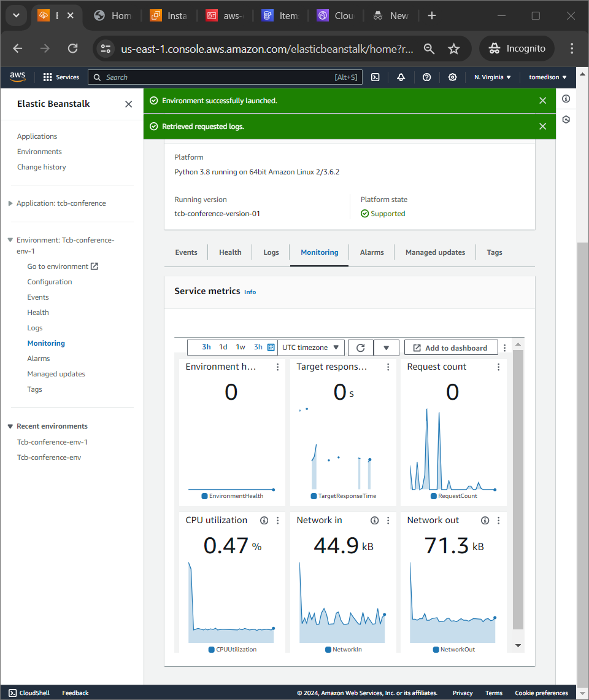
Task: Close the Elastic Beanstalk side navigation
Action: (128, 104)
